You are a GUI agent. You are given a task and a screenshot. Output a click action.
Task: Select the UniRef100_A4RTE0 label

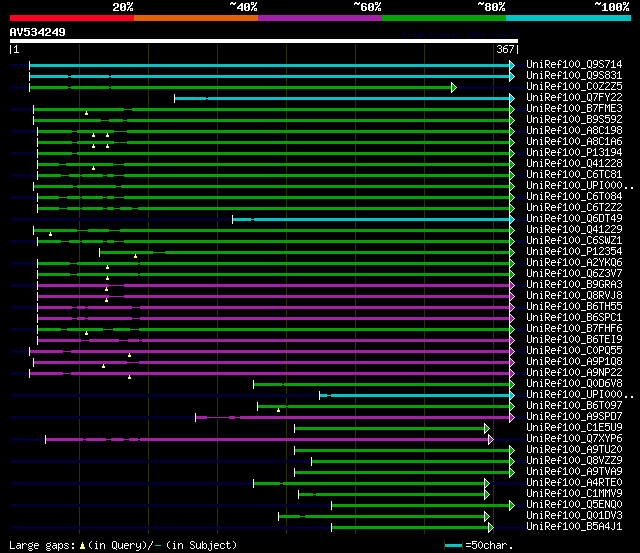[x=574, y=483]
